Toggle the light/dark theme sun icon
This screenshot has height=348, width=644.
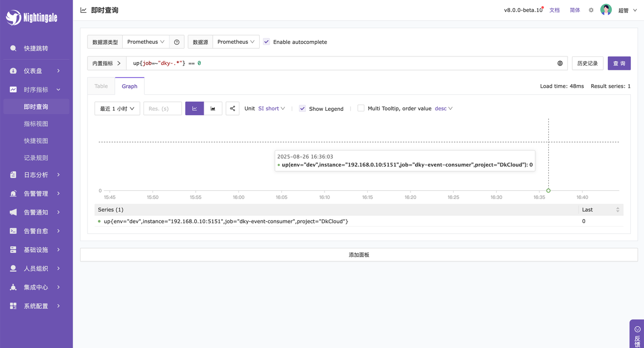[591, 10]
